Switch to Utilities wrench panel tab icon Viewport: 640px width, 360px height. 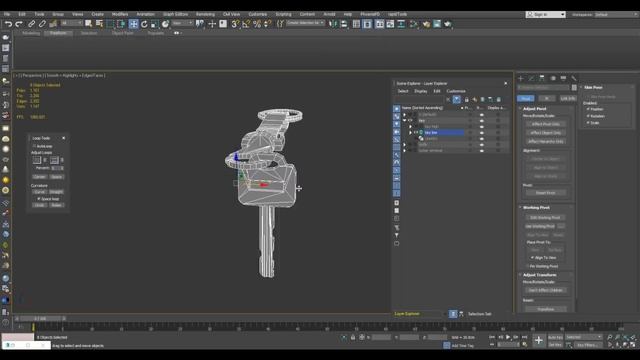tap(574, 78)
